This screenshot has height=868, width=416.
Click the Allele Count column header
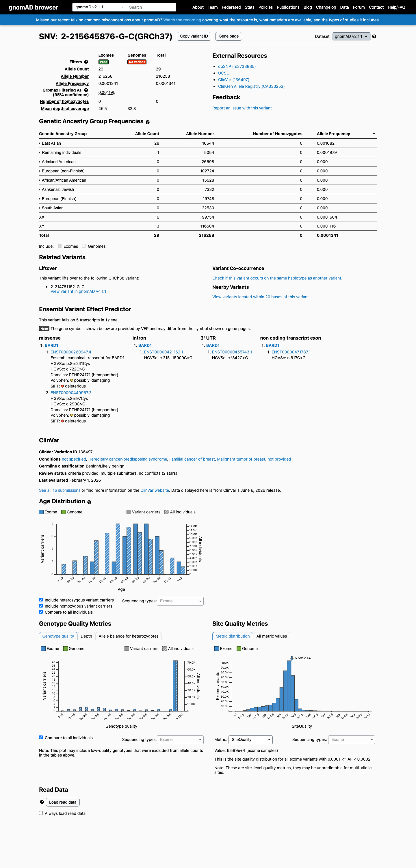[x=147, y=134]
